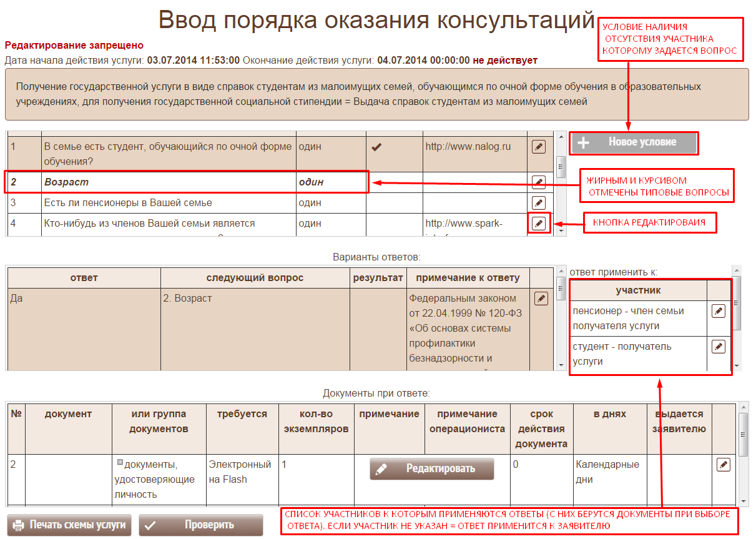Edit row 3 about pensioners in family

[x=538, y=203]
